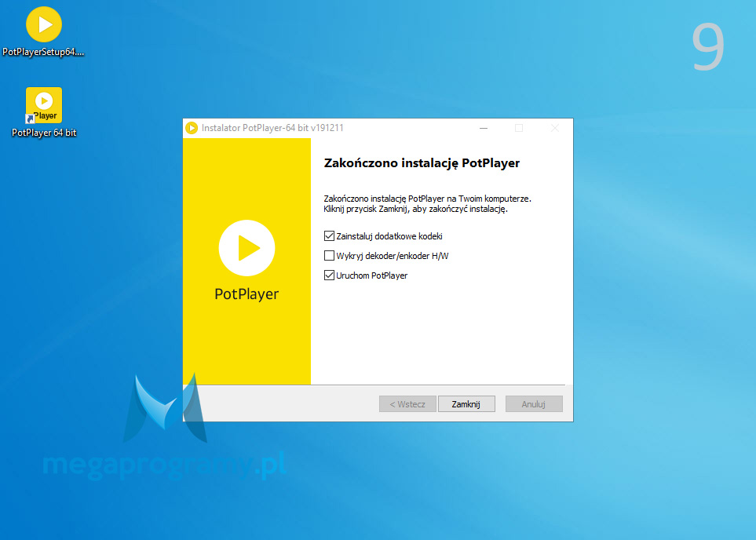
Task: Click the installer title 'Instalator PotPlayer-64 bit v191211'
Action: [x=272, y=128]
